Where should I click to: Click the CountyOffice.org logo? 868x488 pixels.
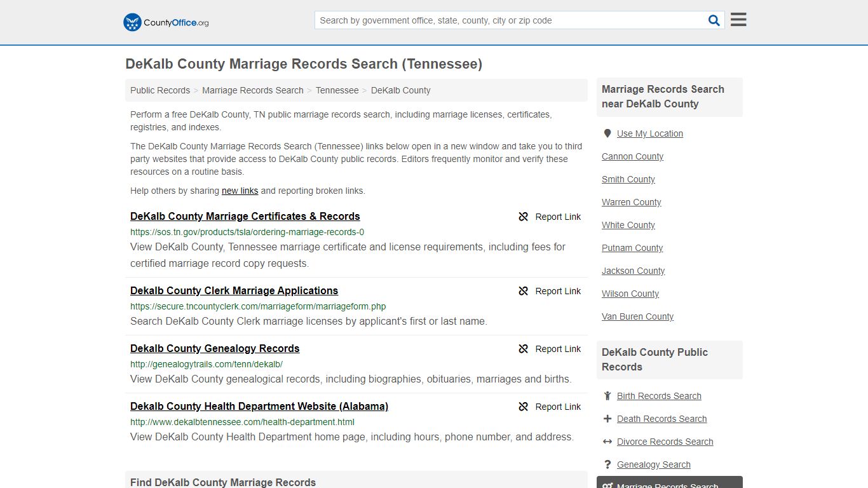(166, 22)
